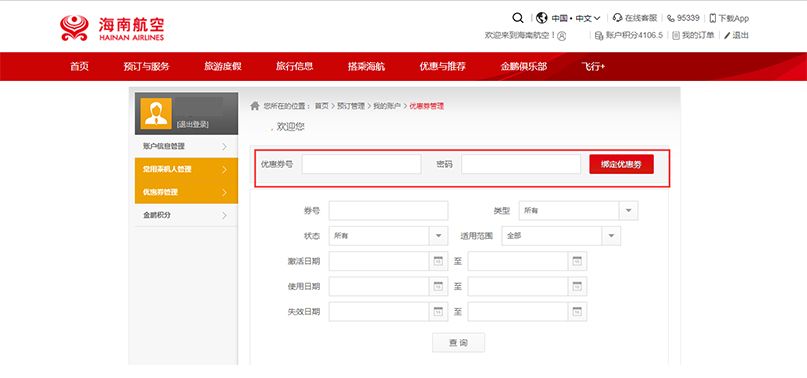Click 95339 hotline number
Viewport: 807px width, 378px height.
click(688, 18)
